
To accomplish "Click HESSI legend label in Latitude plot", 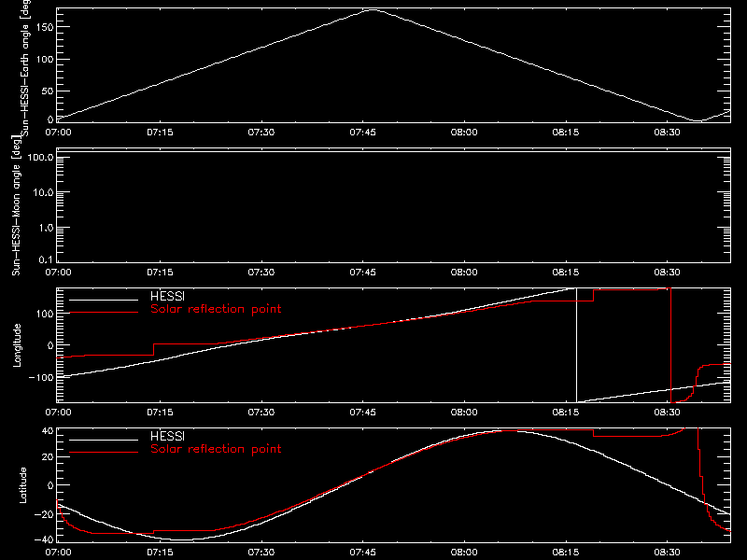I will click(167, 436).
